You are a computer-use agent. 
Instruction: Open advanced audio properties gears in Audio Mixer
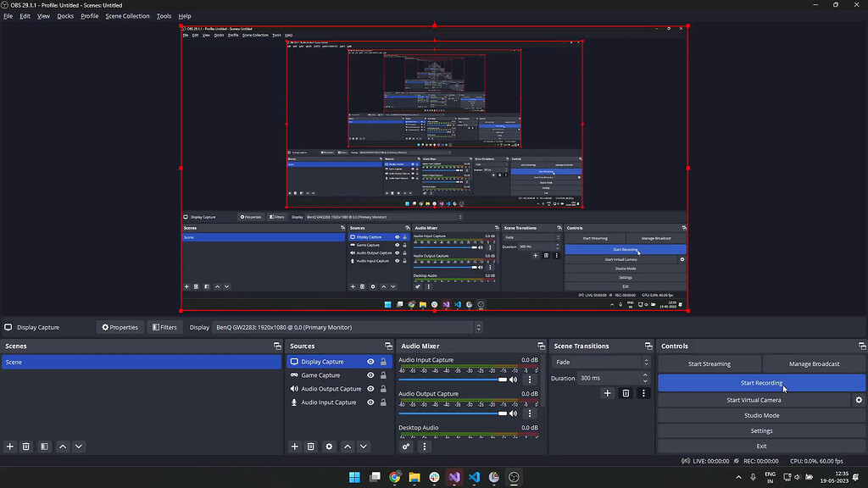(x=406, y=446)
